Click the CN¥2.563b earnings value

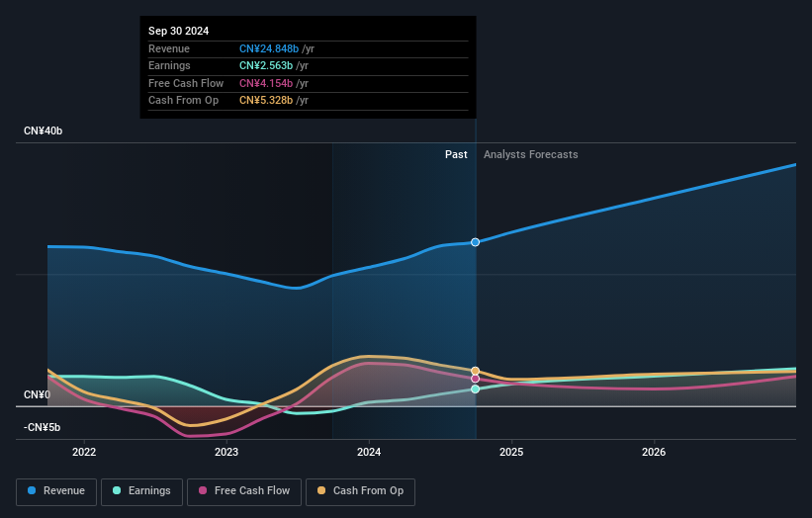(266, 65)
